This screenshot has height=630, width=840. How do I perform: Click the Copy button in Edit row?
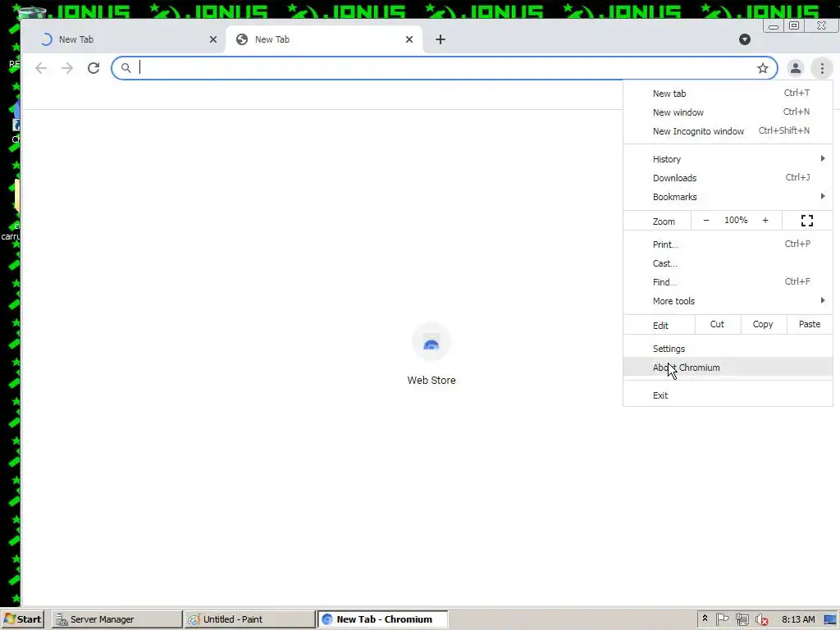(763, 324)
